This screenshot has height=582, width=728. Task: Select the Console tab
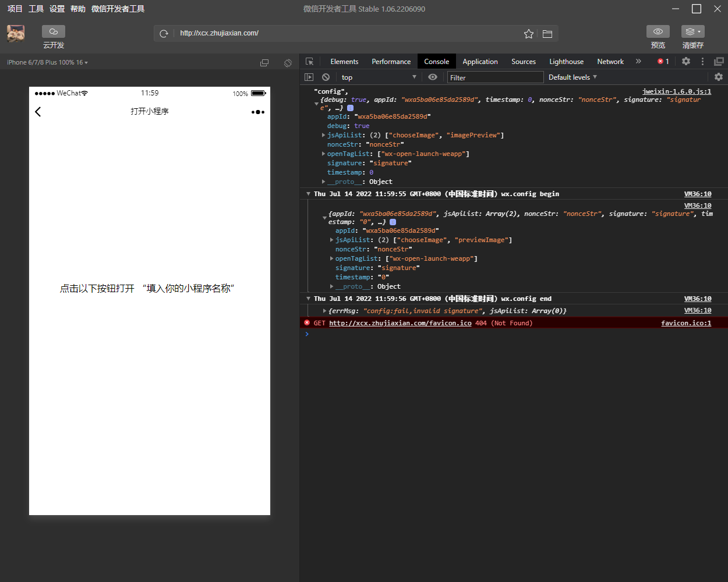437,62
